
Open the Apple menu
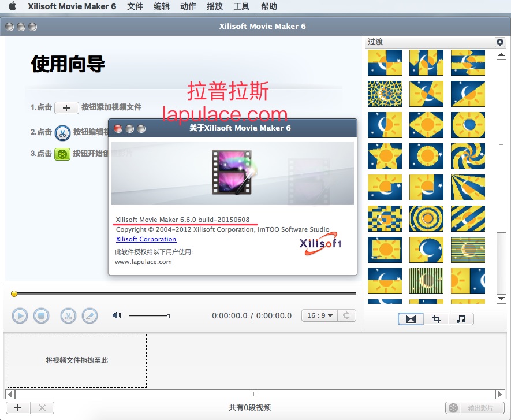click(12, 6)
